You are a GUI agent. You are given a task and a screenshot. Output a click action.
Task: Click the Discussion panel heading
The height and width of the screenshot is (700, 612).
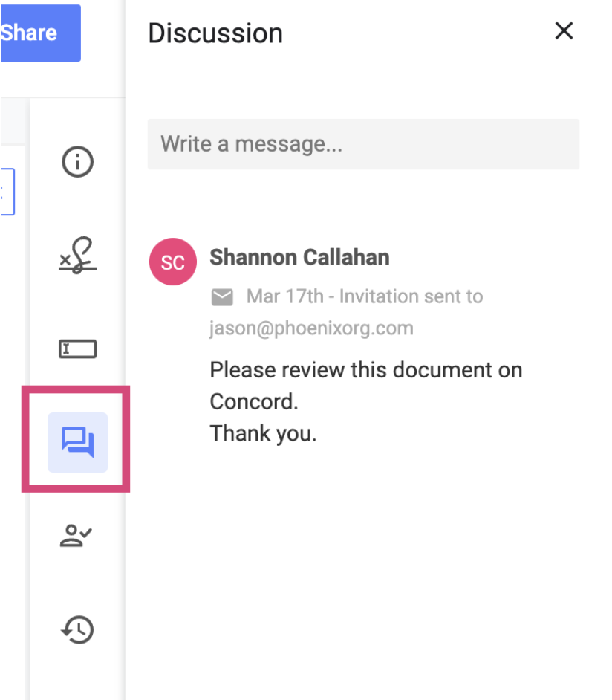click(215, 33)
